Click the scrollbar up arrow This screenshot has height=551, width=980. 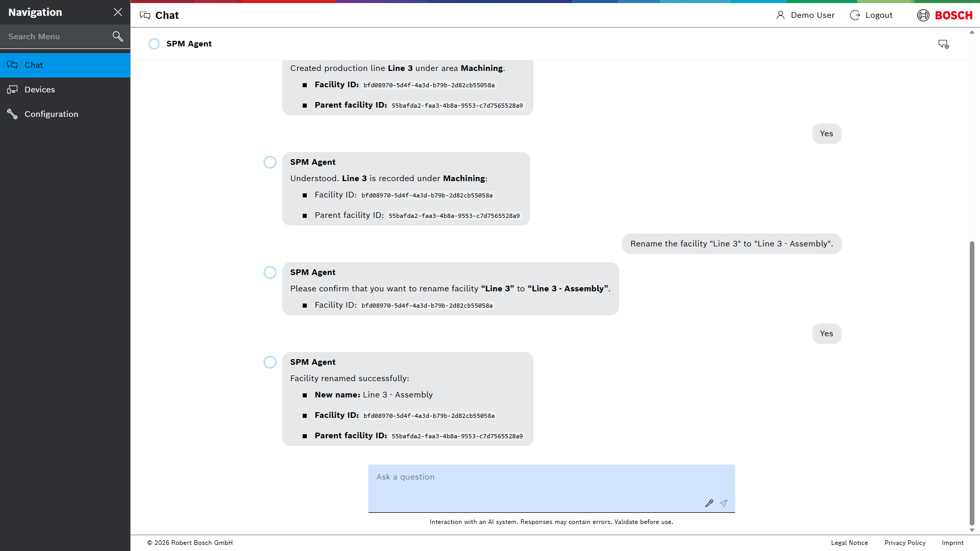pyautogui.click(x=972, y=32)
